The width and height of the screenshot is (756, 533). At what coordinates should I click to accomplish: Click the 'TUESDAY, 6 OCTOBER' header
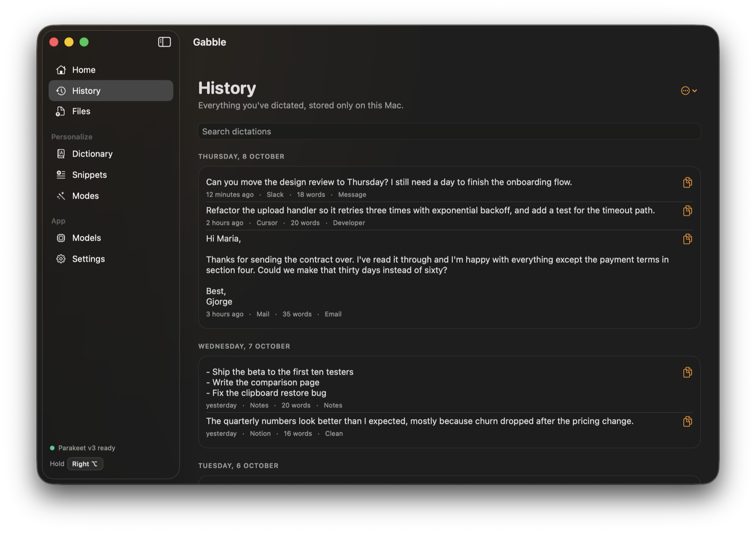239,466
